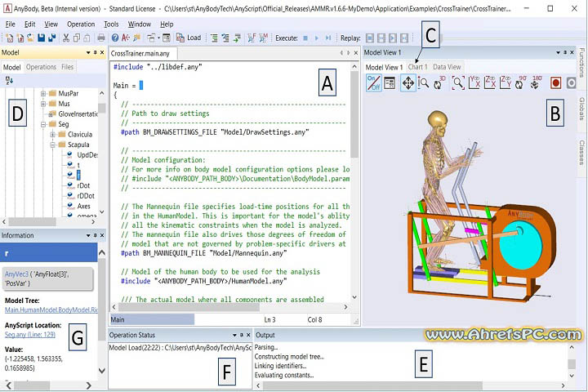Click the Print icon

101,38
